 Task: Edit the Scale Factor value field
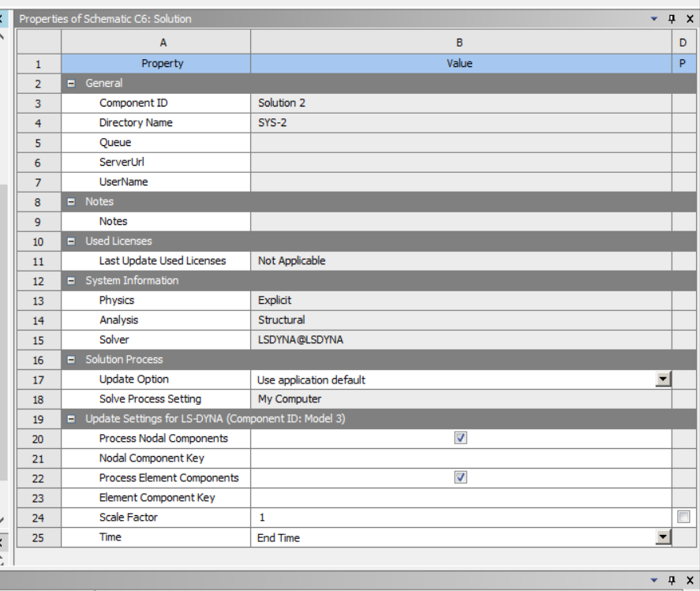[x=460, y=518]
